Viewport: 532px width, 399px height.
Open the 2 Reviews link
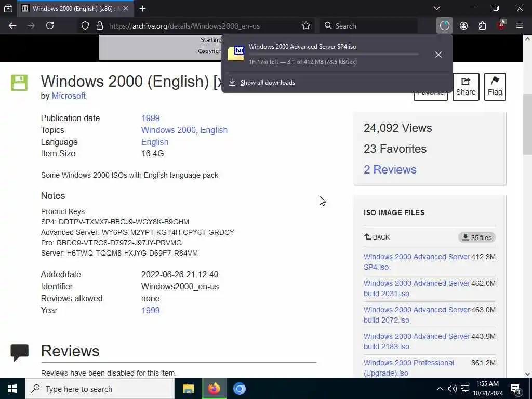point(390,170)
